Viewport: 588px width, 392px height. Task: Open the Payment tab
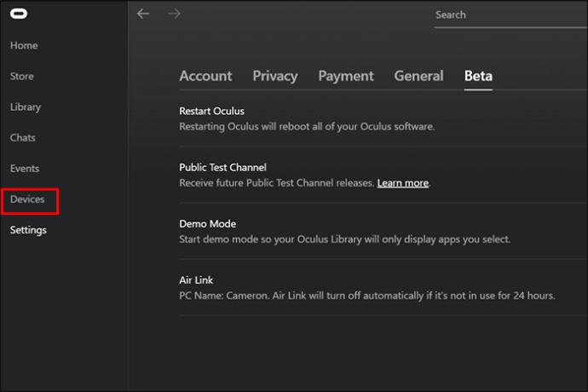pyautogui.click(x=345, y=76)
